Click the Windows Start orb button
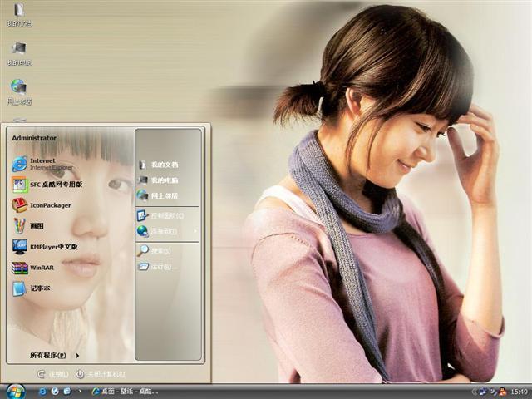Image resolution: width=532 pixels, height=399 pixels. tap(14, 390)
